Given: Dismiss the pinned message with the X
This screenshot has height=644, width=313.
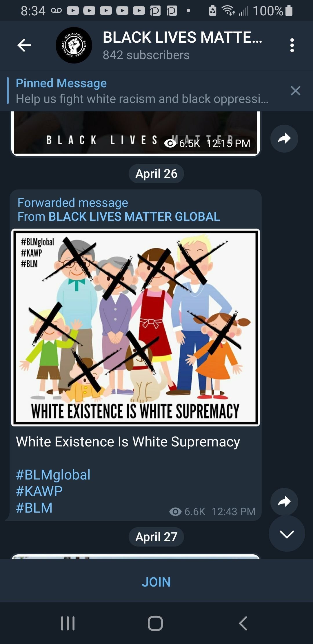Looking at the screenshot, I should pyautogui.click(x=295, y=91).
